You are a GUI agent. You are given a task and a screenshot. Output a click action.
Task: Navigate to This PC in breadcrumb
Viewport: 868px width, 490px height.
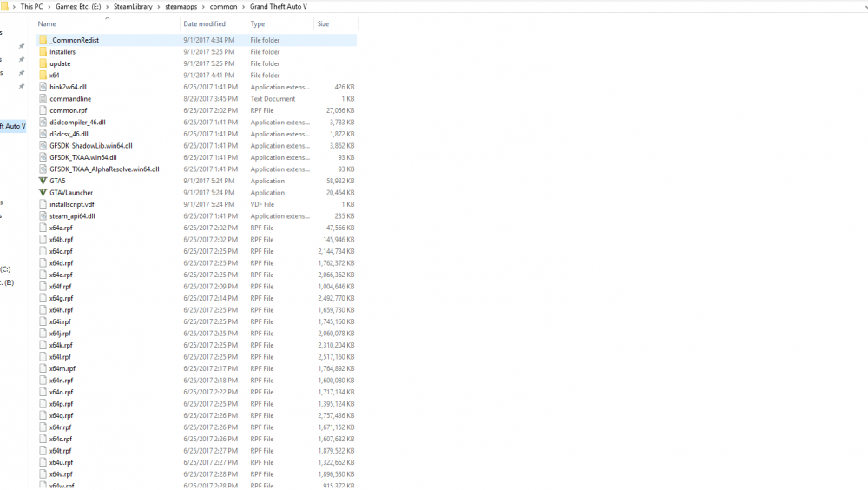(x=31, y=7)
